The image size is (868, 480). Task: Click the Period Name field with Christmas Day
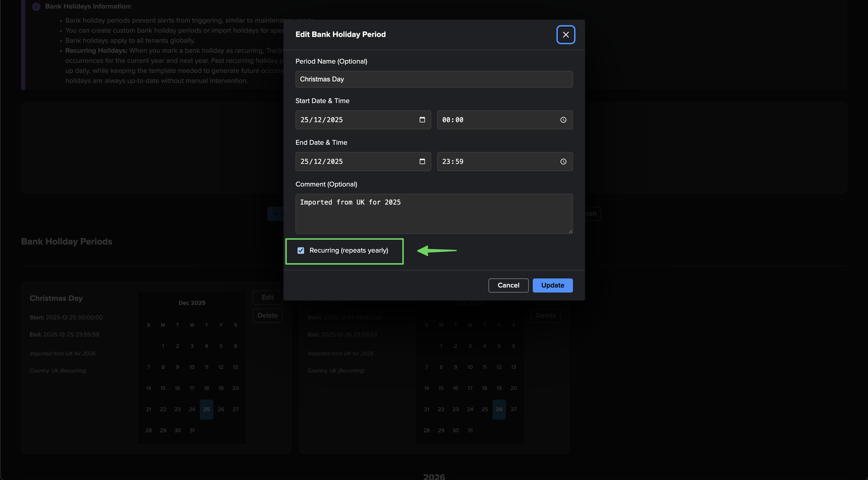click(x=434, y=79)
